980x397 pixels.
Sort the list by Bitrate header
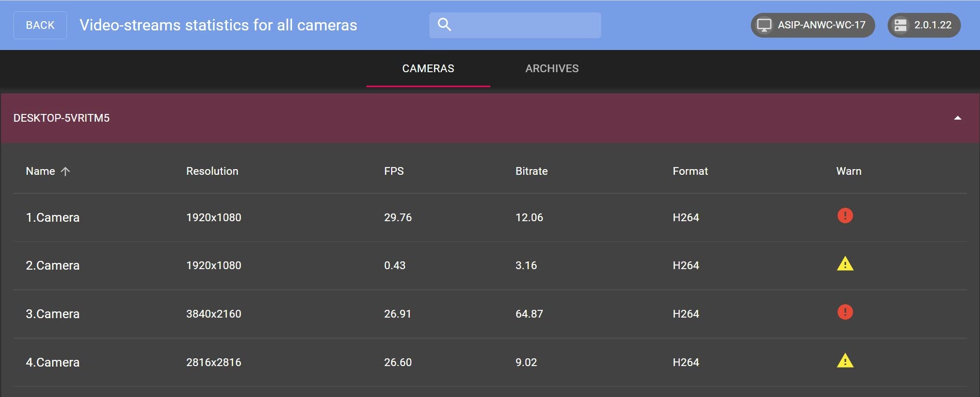click(531, 171)
